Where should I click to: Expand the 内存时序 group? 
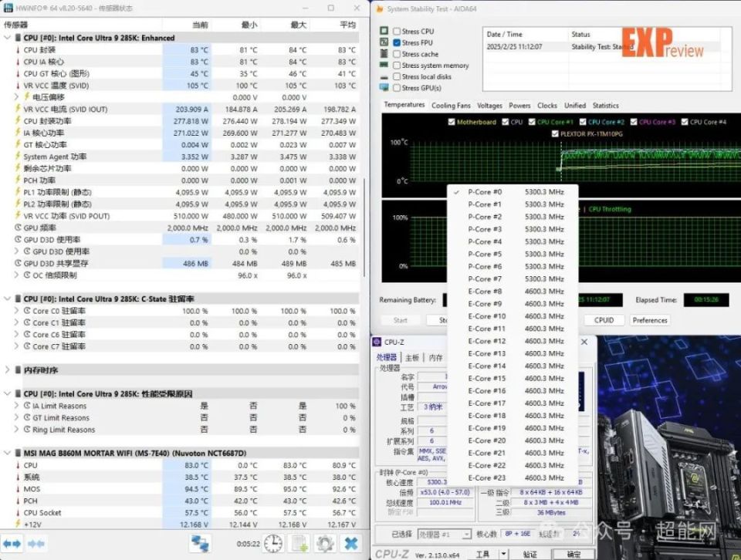tap(7, 369)
